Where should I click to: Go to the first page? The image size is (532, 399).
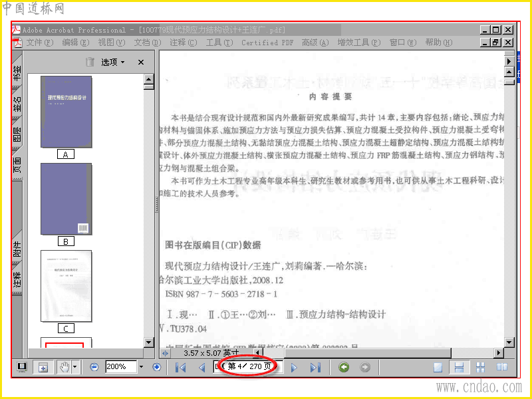point(180,367)
